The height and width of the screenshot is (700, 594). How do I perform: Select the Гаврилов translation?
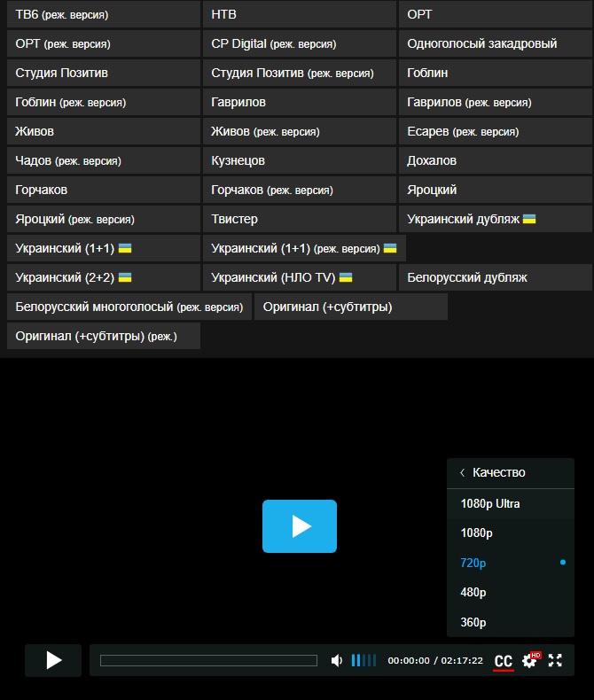[x=300, y=102]
